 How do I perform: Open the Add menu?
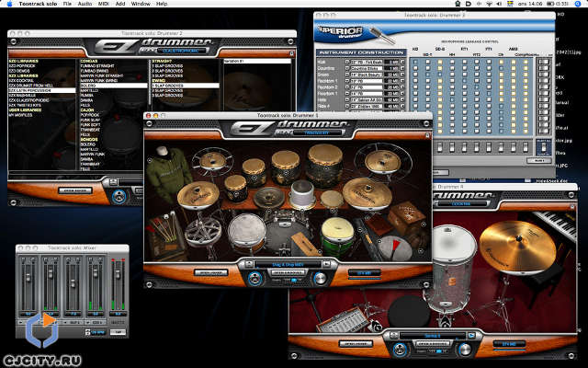click(120, 4)
